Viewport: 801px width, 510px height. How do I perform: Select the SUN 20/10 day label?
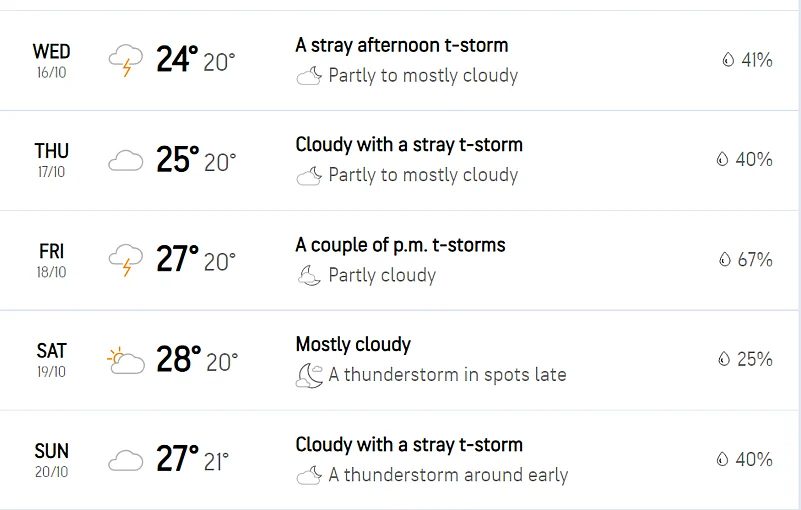(x=51, y=460)
